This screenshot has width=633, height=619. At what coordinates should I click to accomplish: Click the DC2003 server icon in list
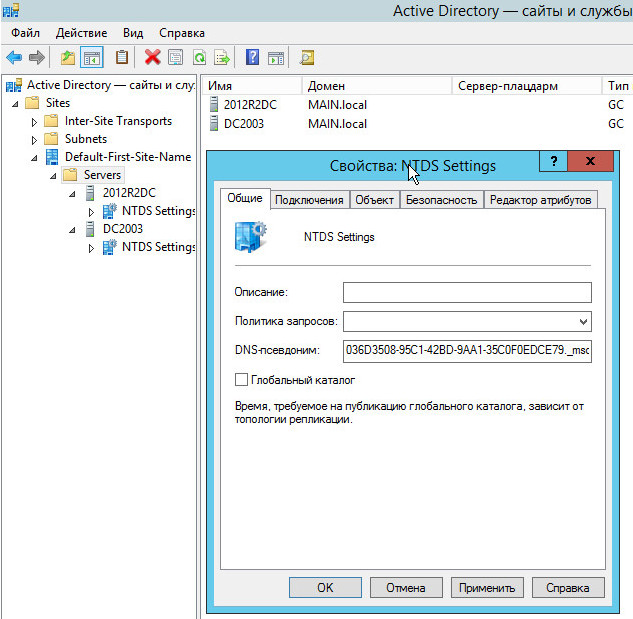(x=214, y=124)
